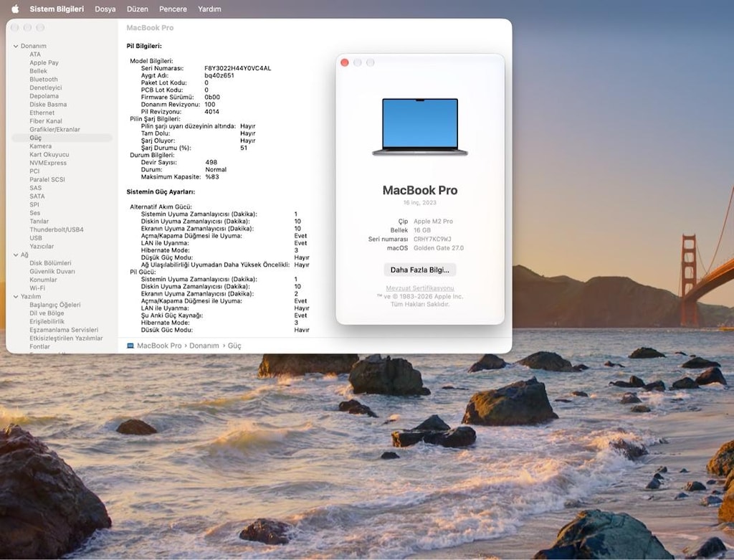
Task: Select Güç in the sidebar
Action: pyautogui.click(x=62, y=138)
